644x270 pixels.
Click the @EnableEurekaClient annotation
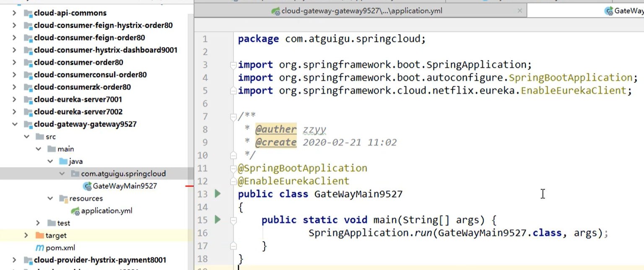pyautogui.click(x=293, y=181)
